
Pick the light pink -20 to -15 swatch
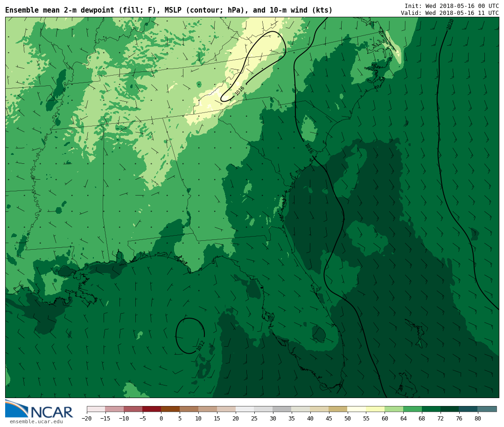96,409
